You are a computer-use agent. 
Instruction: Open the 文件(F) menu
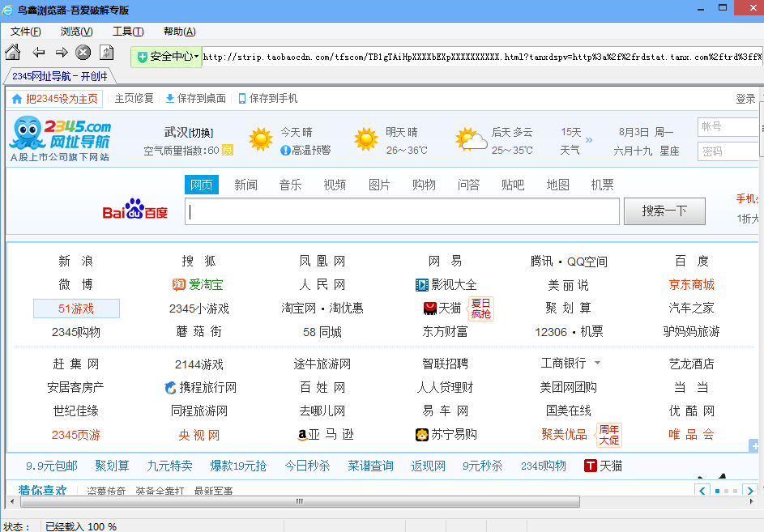[x=25, y=32]
